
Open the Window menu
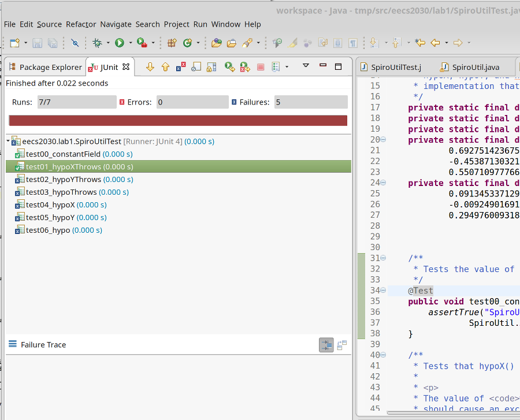226,24
